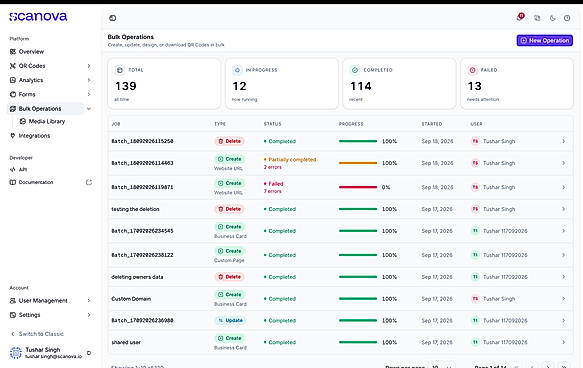Open Forms in the sidebar
This screenshot has width=583, height=368.
[27, 94]
